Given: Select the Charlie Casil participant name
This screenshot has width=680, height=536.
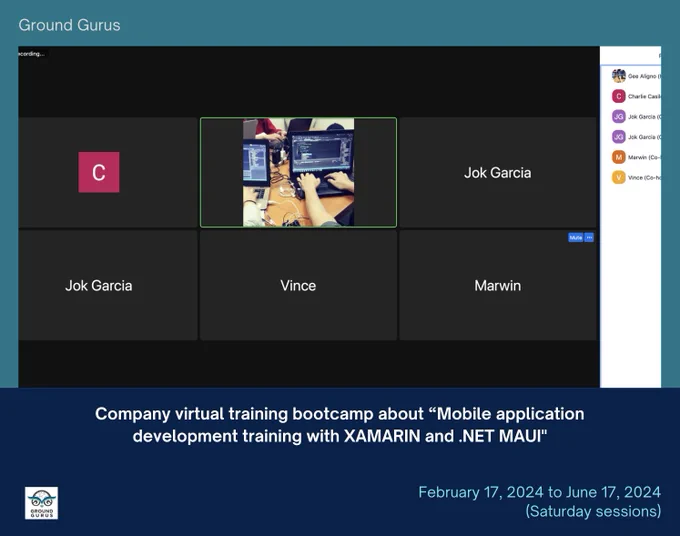Looking at the screenshot, I should [644, 96].
